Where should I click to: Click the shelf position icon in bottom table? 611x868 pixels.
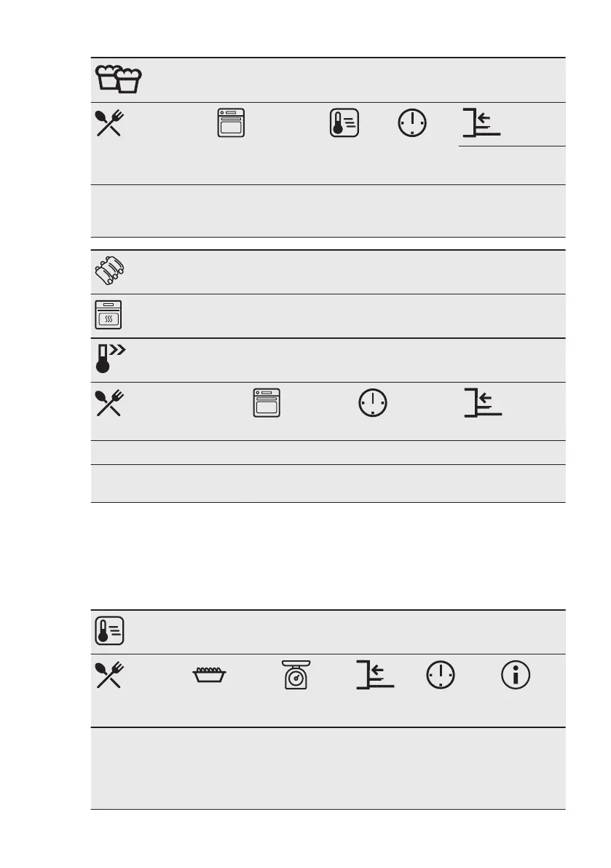pos(375,675)
